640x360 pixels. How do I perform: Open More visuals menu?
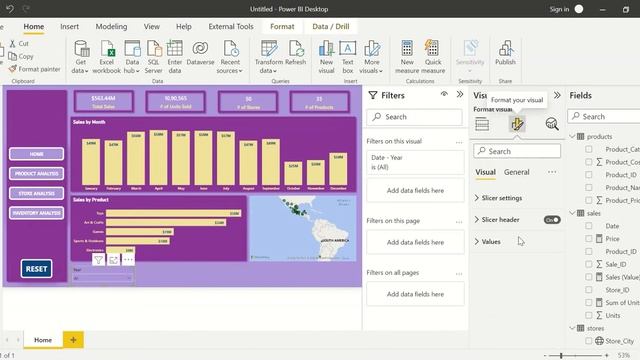pos(371,57)
